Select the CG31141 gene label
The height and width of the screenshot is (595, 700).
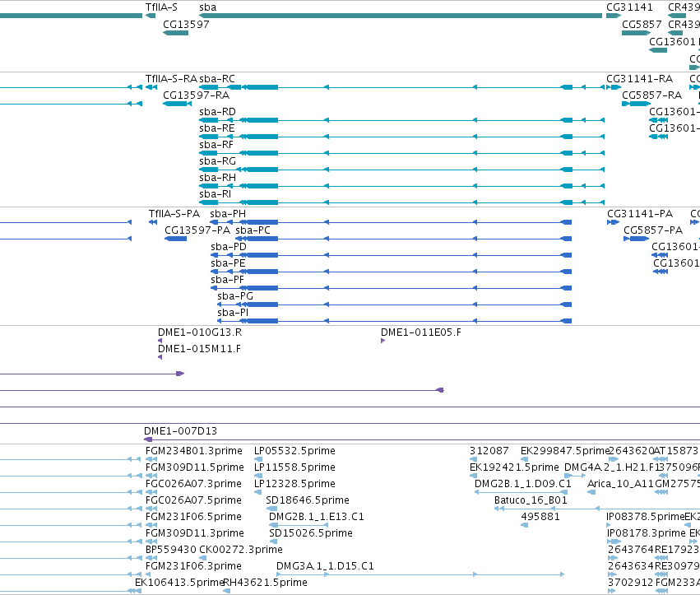(x=629, y=7)
